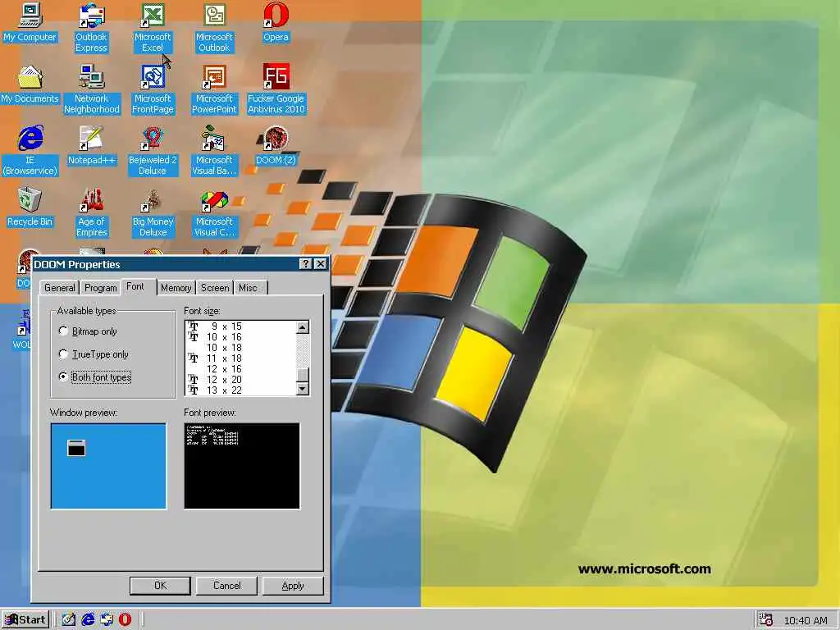The image size is (840, 630).
Task: Select the My Documents folder icon
Action: 30,84
